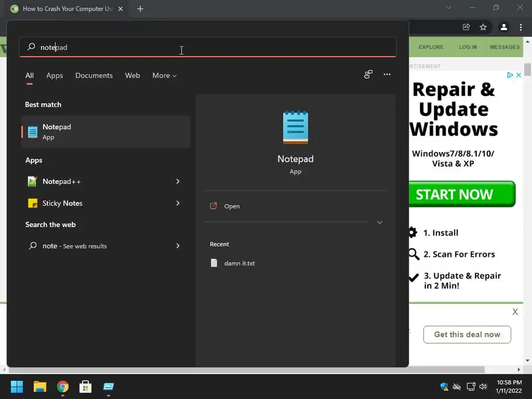Open the Notepad best match result
This screenshot has width=532, height=399.
[x=105, y=131]
